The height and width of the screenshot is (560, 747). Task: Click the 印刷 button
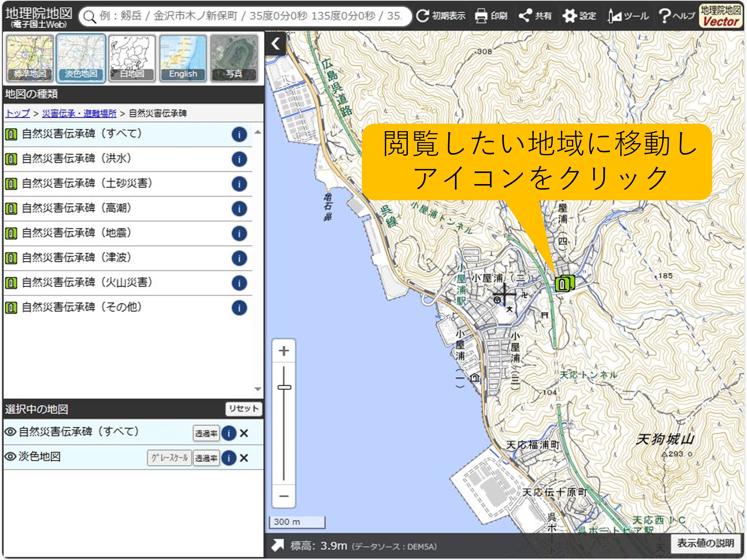tap(491, 16)
